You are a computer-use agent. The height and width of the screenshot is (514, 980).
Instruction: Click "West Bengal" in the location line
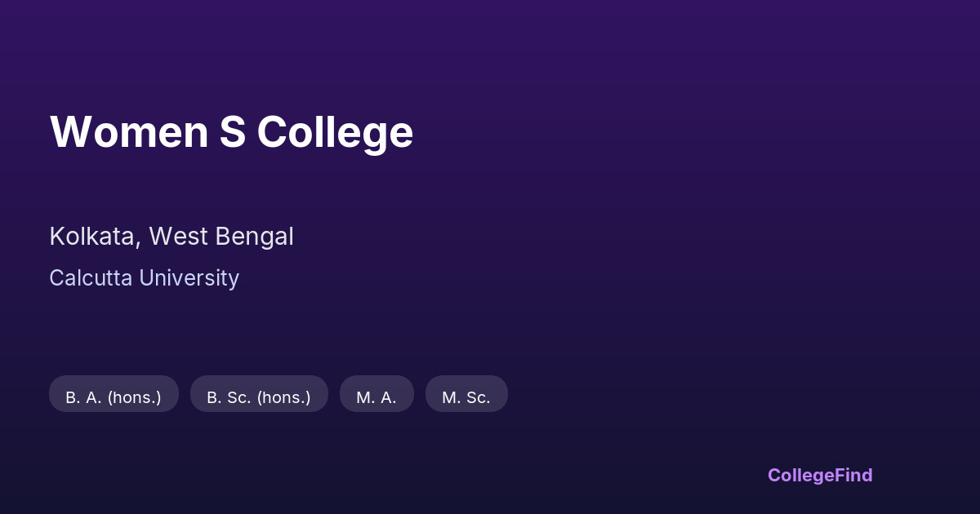[x=220, y=237]
